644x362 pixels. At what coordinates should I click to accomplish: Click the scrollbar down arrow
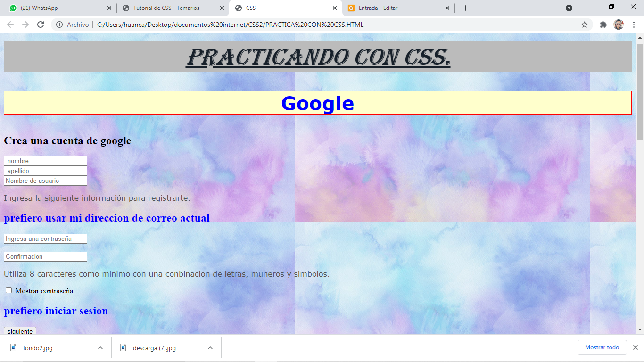(x=640, y=330)
